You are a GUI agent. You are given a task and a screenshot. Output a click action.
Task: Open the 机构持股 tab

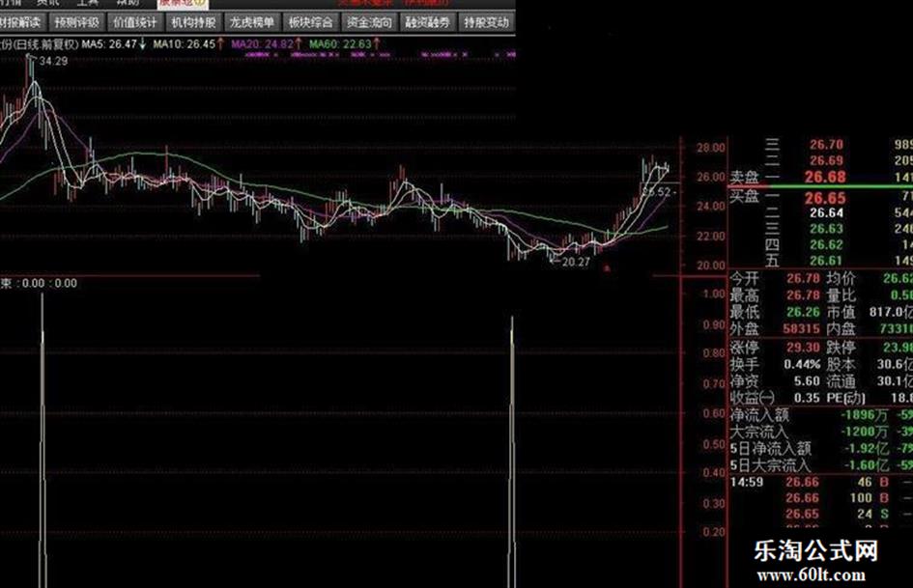click(x=194, y=23)
